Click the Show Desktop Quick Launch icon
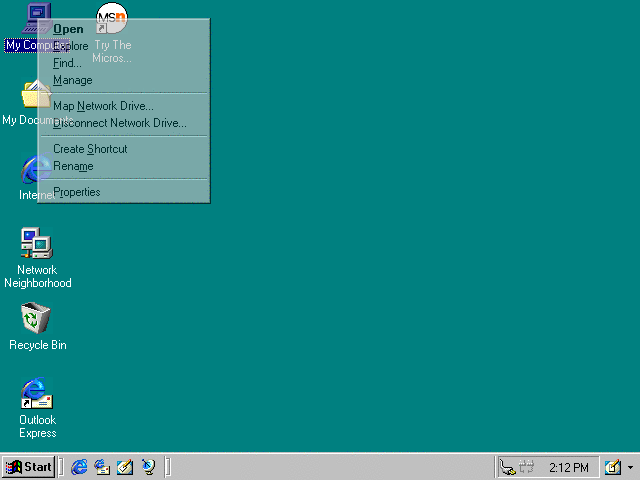The height and width of the screenshot is (480, 640). pos(125,467)
